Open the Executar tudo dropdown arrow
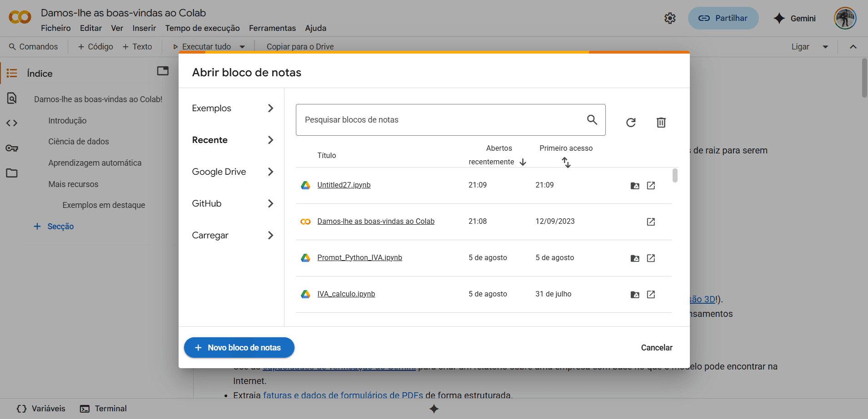 (242, 47)
